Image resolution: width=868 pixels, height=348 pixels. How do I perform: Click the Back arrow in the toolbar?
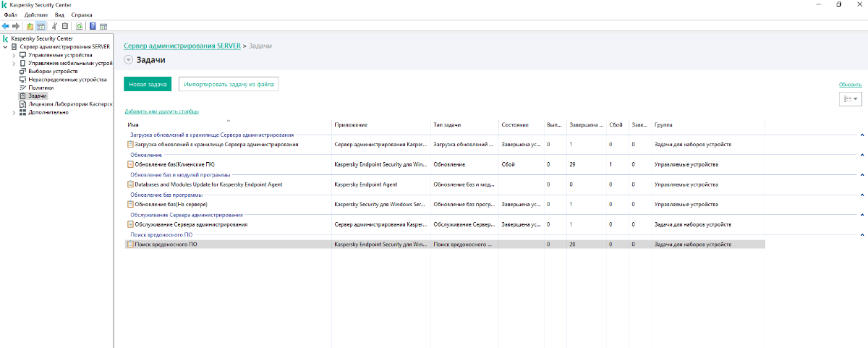[x=6, y=26]
